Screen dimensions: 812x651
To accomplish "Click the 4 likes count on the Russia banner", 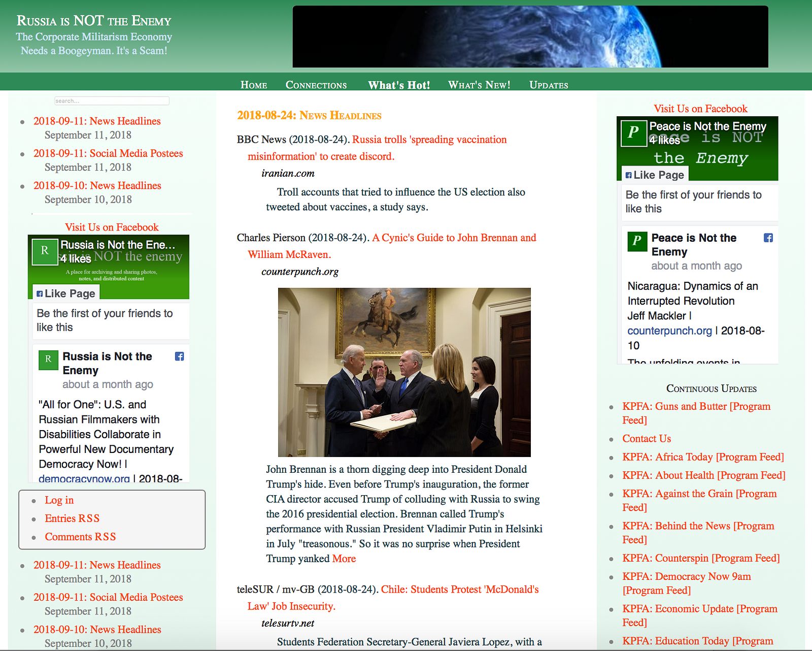I will [x=76, y=258].
